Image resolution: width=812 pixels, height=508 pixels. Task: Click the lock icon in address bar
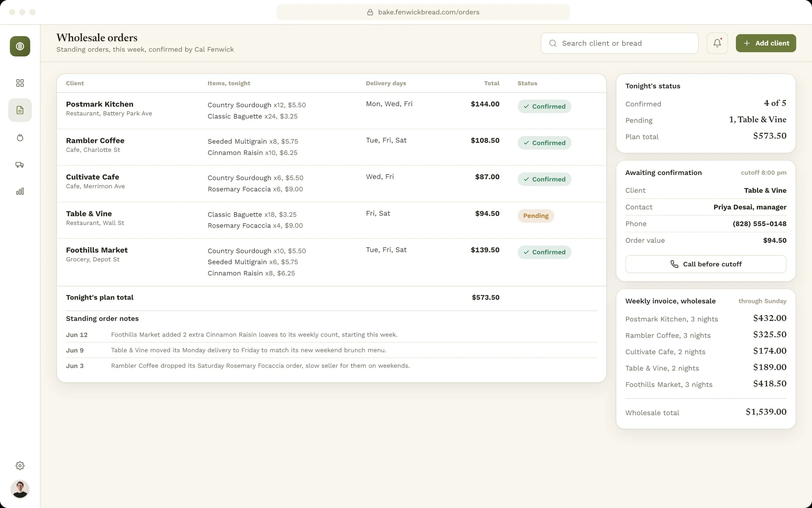coord(370,12)
